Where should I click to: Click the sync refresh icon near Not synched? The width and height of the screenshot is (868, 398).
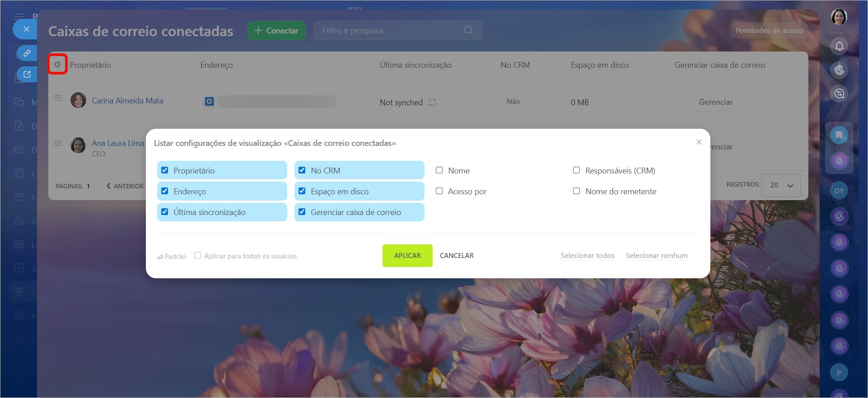click(x=432, y=103)
